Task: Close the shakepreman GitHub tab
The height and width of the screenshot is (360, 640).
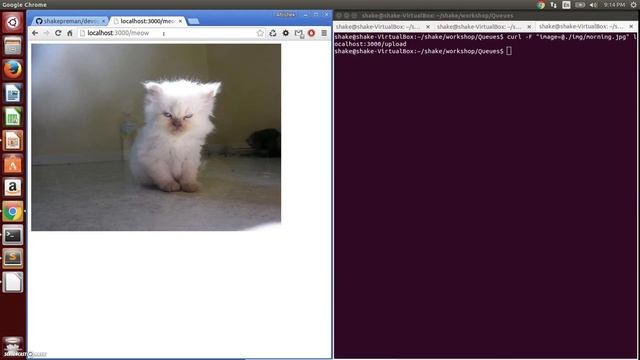Action: tap(103, 21)
